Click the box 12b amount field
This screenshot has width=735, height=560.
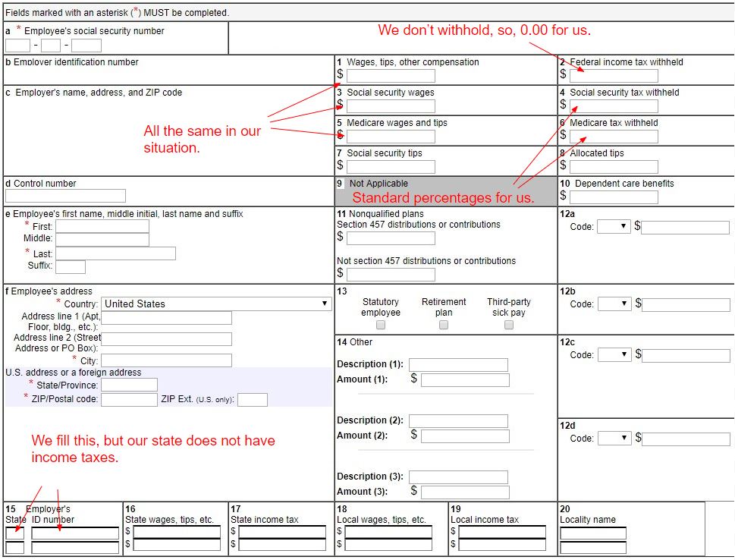point(686,305)
